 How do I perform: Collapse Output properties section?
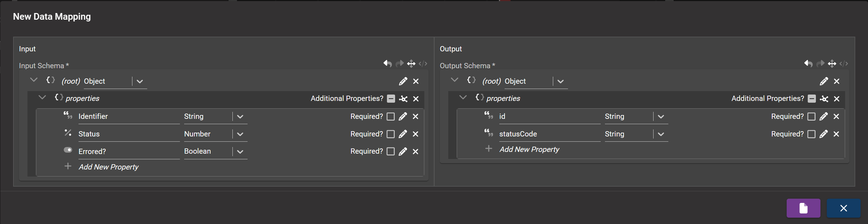(463, 97)
